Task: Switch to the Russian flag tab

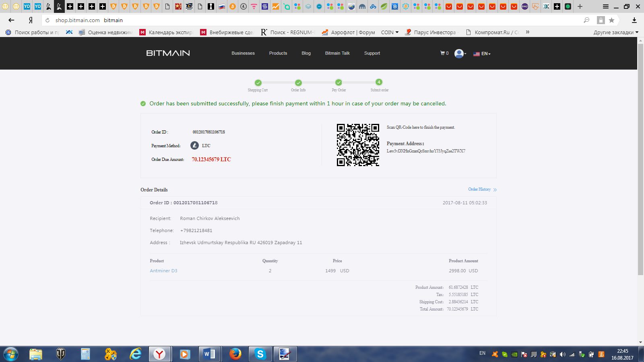Action: pos(222,6)
